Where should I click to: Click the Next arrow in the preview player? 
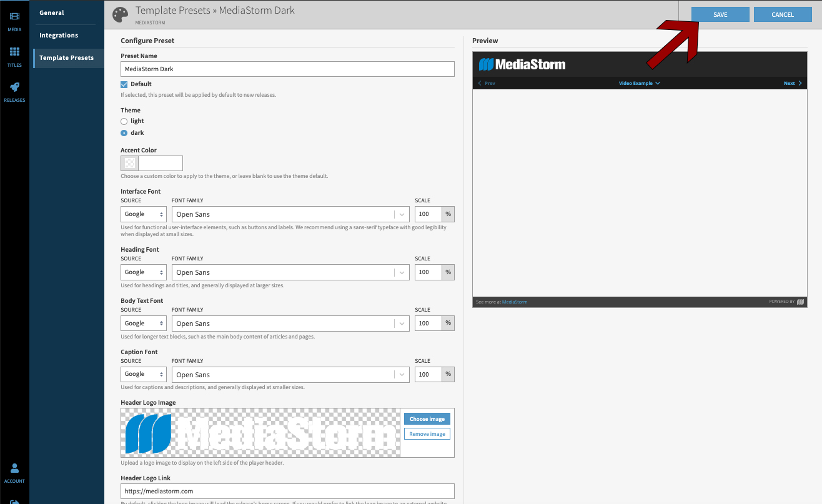tap(793, 82)
